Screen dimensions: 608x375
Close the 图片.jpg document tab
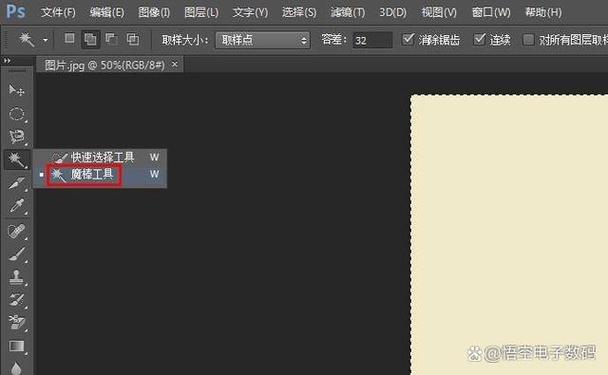coord(175,64)
